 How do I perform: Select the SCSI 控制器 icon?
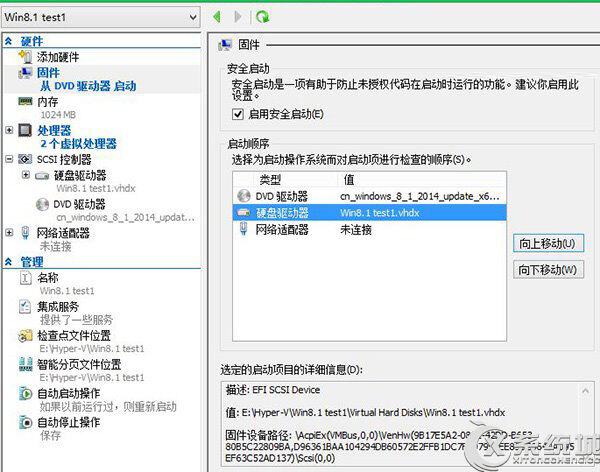coord(25,159)
